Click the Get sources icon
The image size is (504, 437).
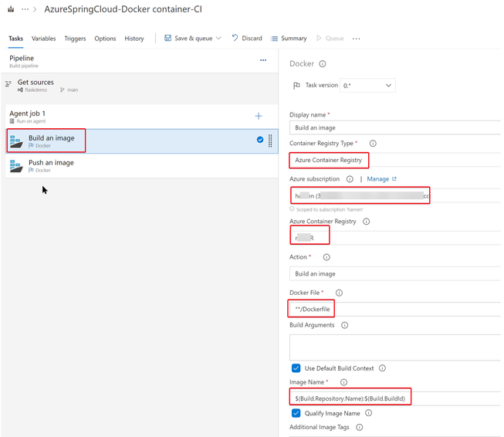[x=8, y=84]
